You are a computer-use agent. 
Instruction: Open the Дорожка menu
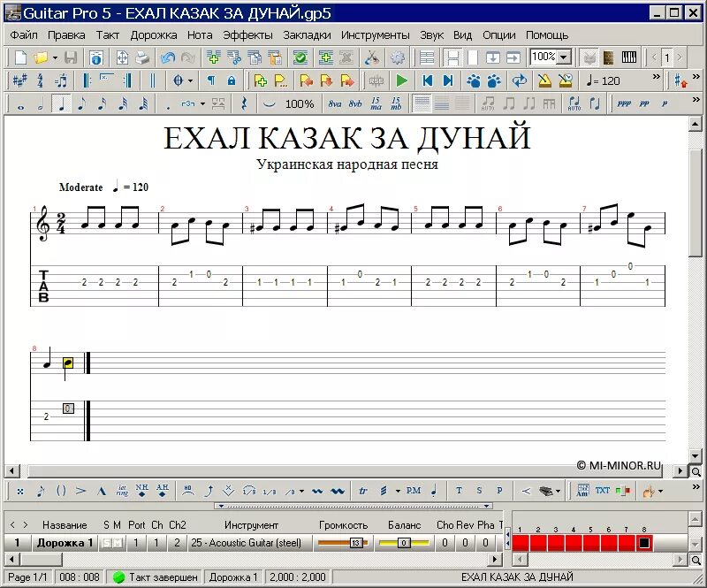(x=154, y=35)
